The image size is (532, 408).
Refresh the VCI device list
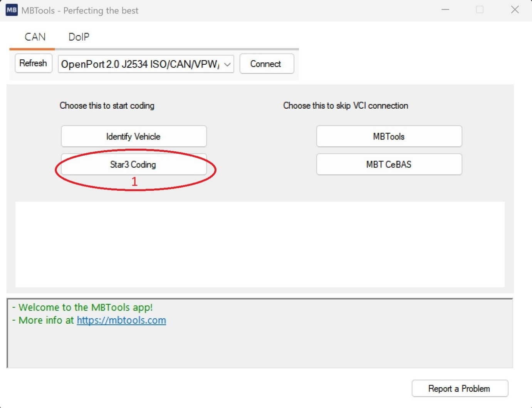coord(34,63)
